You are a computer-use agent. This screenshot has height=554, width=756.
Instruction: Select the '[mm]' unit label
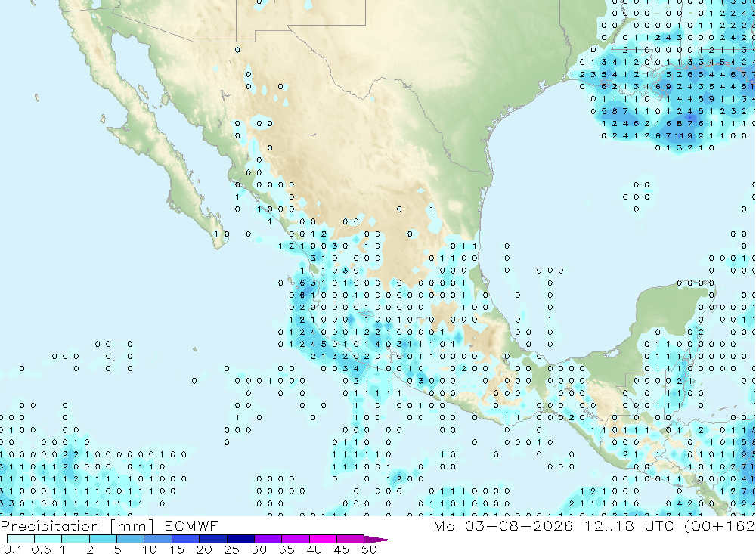pyautogui.click(x=132, y=526)
